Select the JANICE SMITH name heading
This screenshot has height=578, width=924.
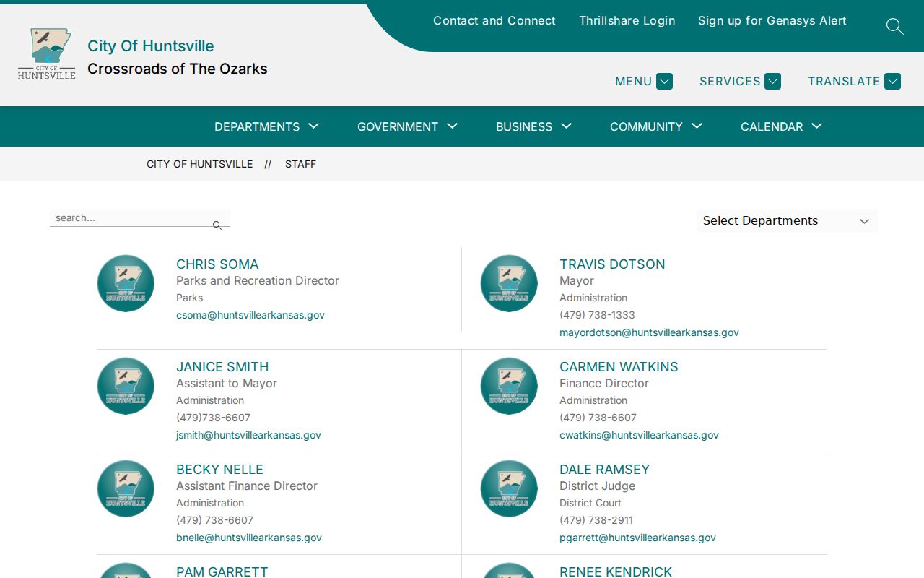click(x=222, y=367)
